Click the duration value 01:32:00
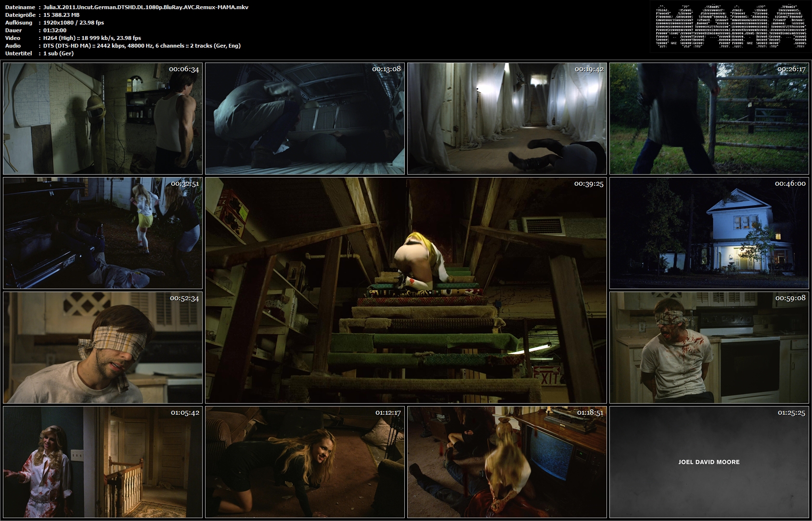This screenshot has height=521, width=812. point(55,30)
